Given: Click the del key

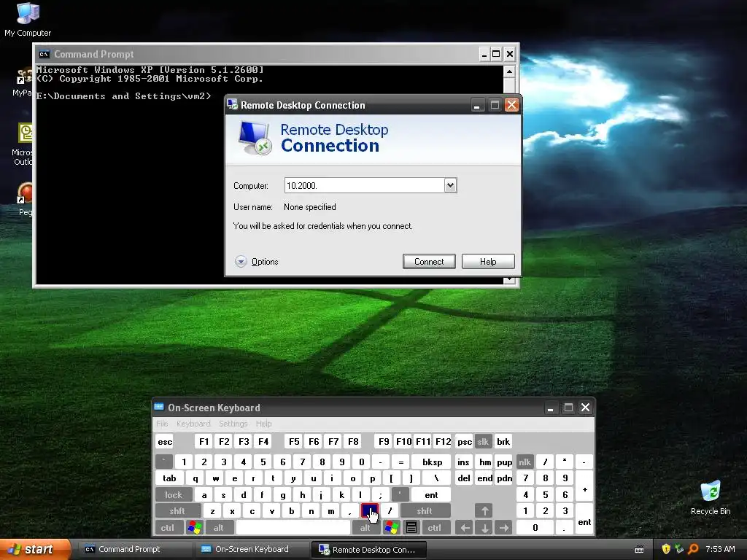Looking at the screenshot, I should (464, 478).
